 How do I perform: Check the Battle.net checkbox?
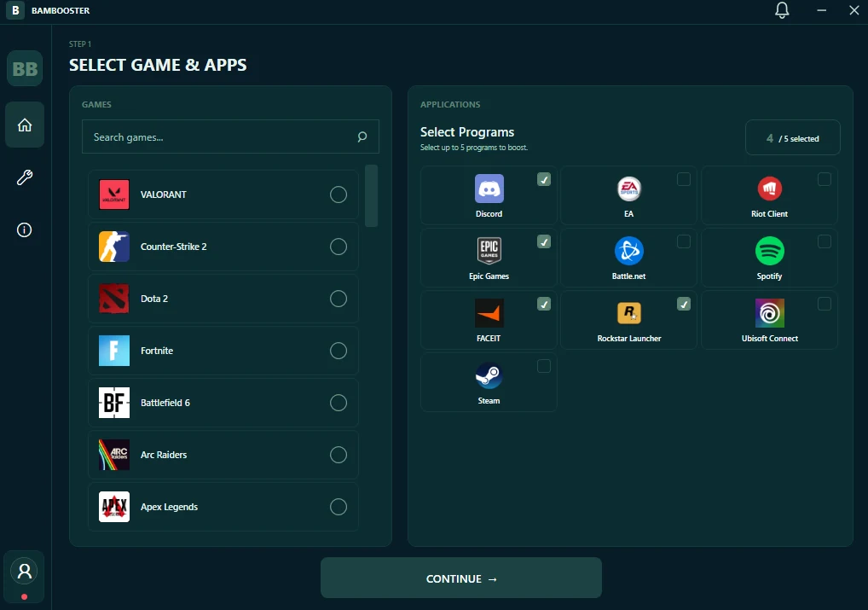pos(684,241)
